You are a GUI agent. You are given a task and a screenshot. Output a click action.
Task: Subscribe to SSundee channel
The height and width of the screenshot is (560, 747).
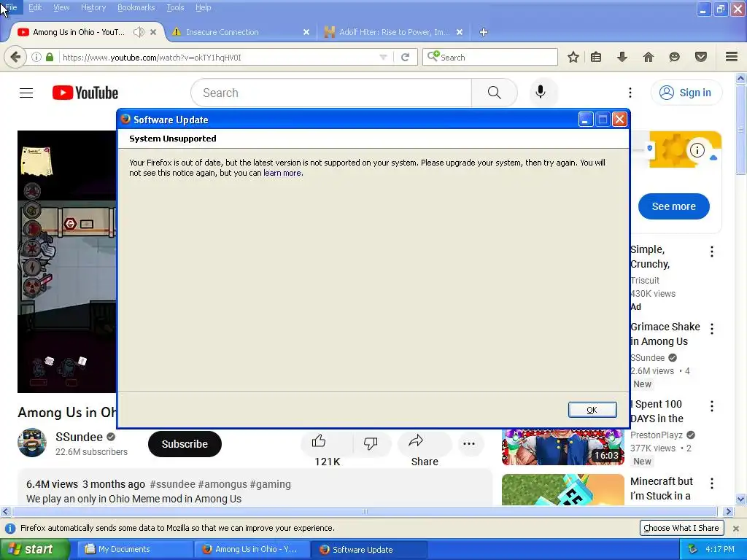click(185, 444)
